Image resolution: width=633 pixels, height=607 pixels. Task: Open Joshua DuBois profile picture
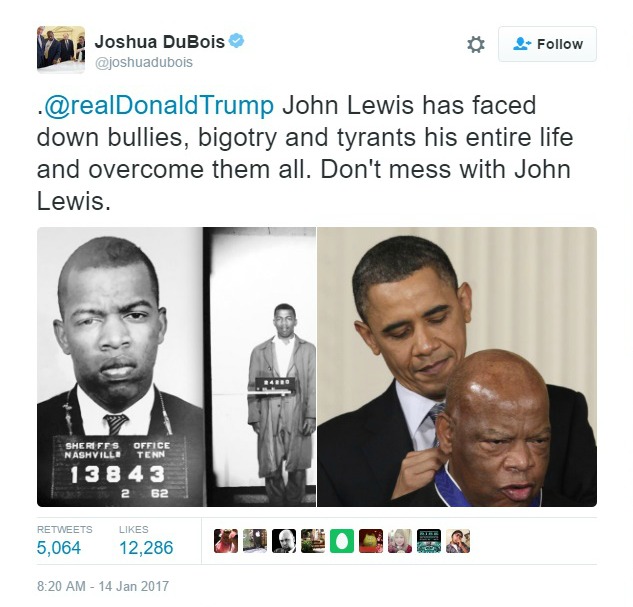(61, 50)
